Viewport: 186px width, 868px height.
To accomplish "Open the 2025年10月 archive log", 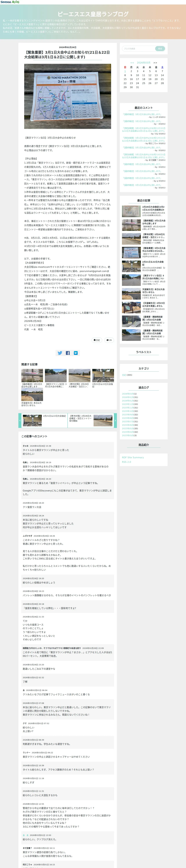I will coord(128,411).
